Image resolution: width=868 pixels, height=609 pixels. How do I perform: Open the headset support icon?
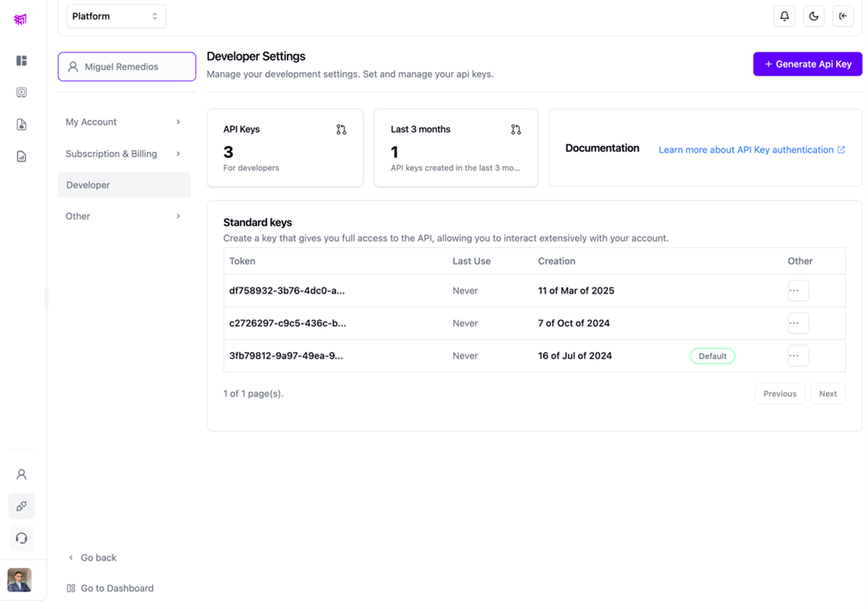[x=21, y=538]
